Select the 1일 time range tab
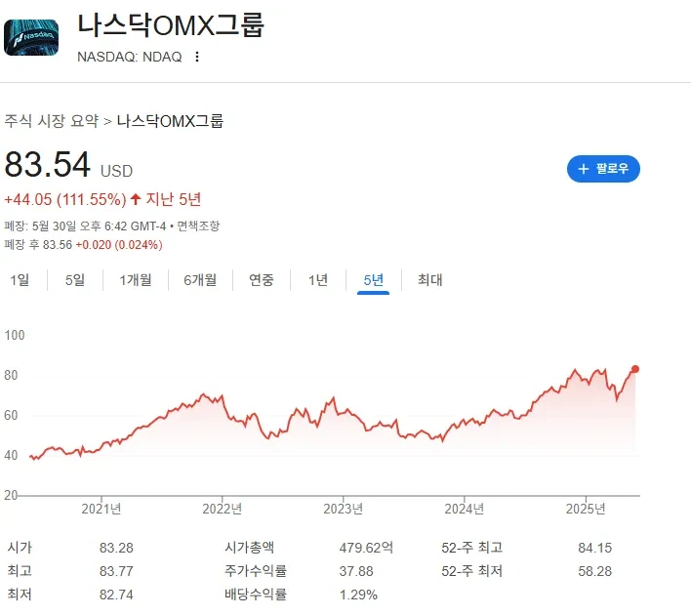Viewport: 691px width, 616px height. click(x=20, y=279)
